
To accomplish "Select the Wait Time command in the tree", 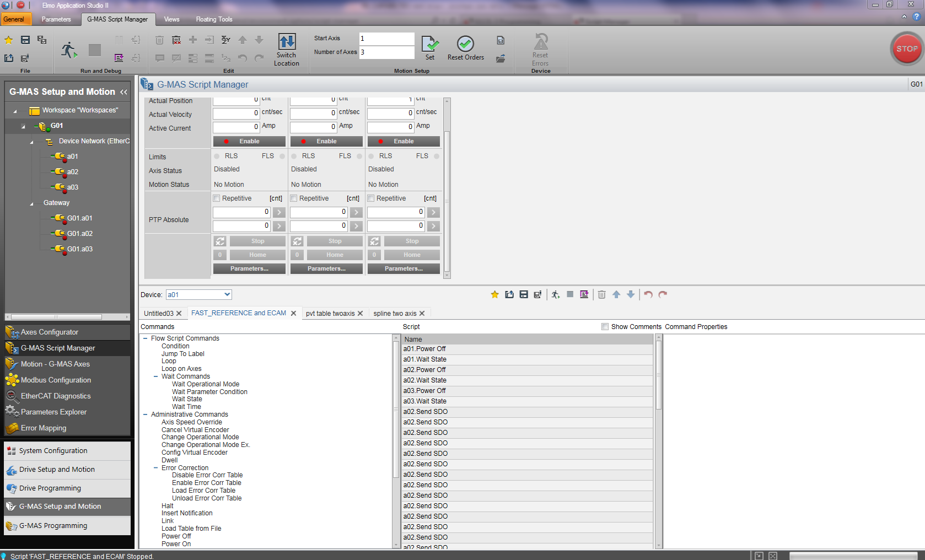I will (186, 407).
